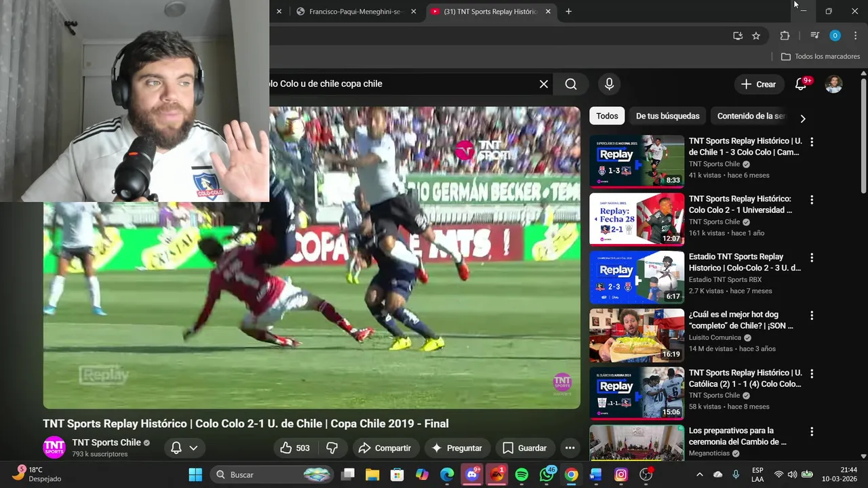Dislike the video with thumbs down
The image size is (868, 488).
coord(332,448)
